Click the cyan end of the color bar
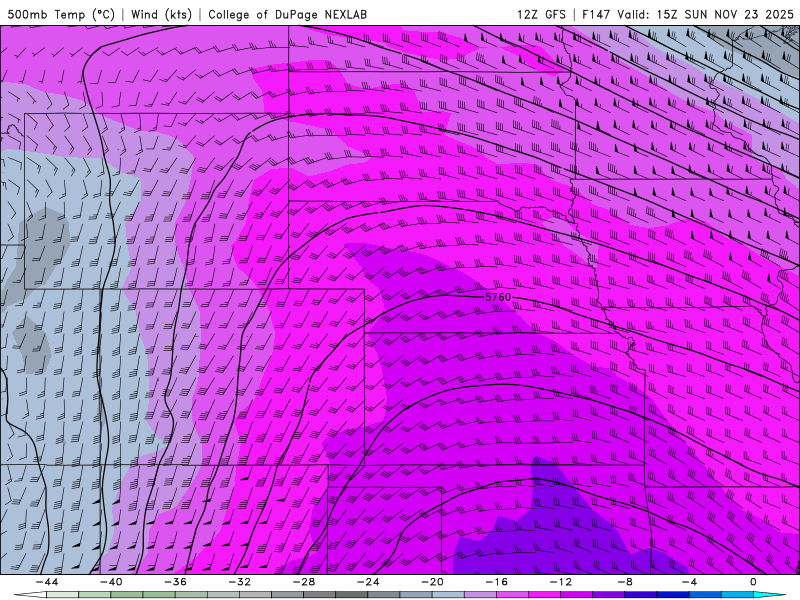 (x=770, y=595)
